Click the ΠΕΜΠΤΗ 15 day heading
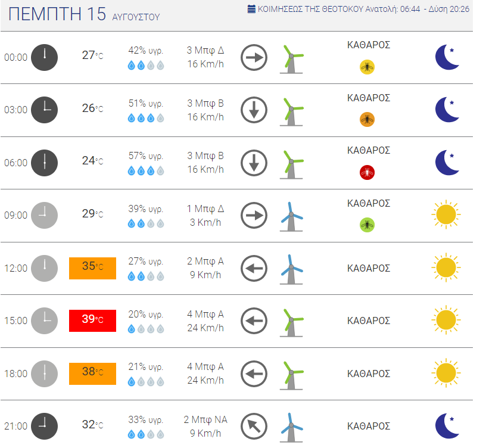 tap(57, 14)
